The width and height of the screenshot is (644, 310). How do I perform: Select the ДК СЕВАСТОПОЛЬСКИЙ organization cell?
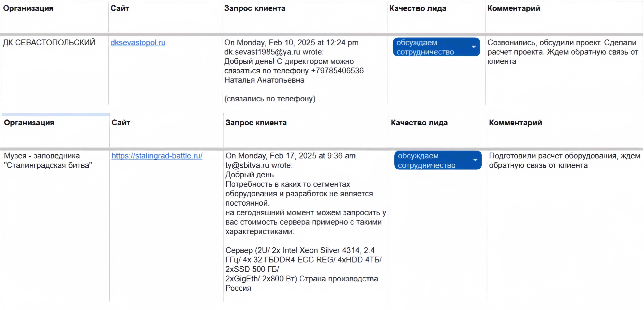tap(49, 43)
